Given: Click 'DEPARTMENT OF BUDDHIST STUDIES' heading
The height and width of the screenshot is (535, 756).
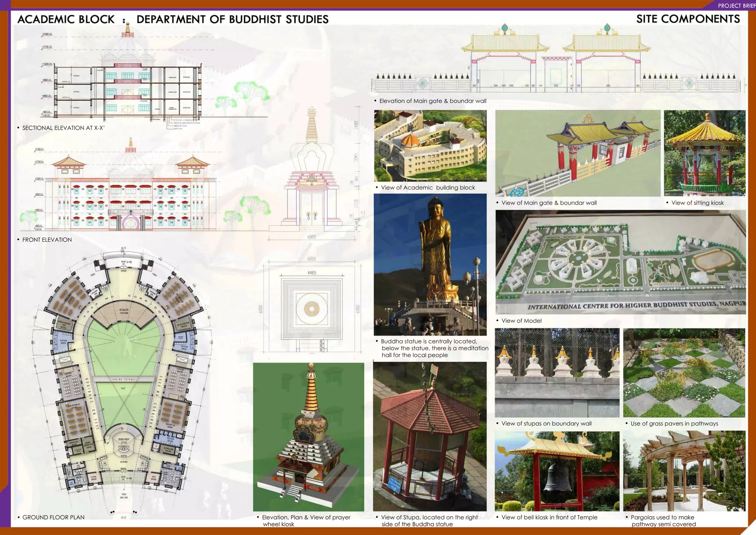Looking at the screenshot, I should coord(233,19).
